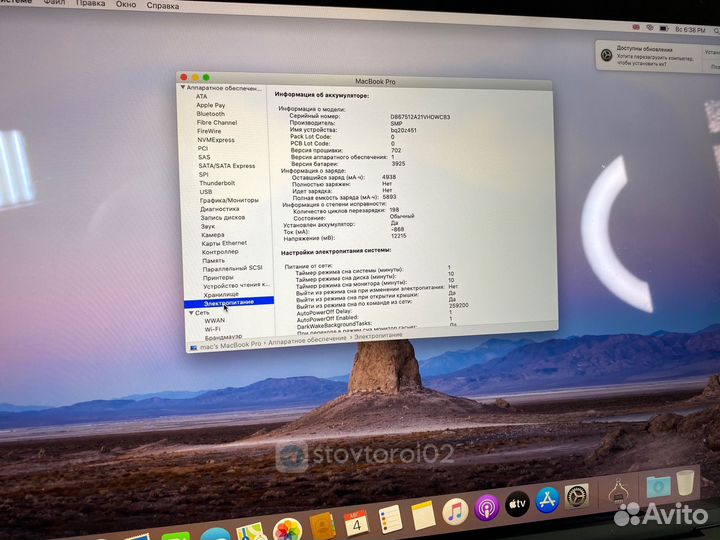
Task: Select Камера in the sidebar
Action: (x=213, y=235)
